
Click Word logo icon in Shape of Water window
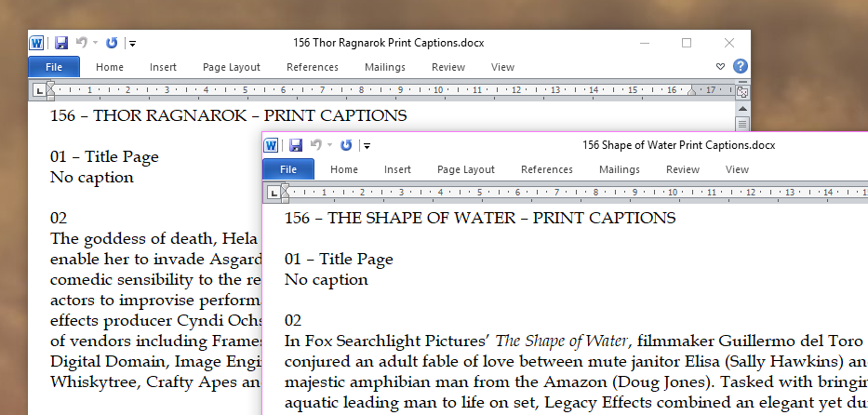tap(271, 145)
